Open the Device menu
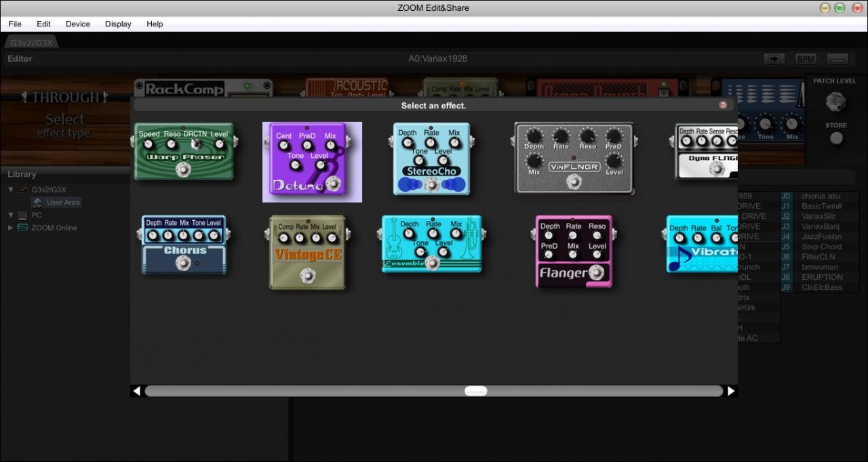Image resolution: width=868 pixels, height=462 pixels. (78, 24)
